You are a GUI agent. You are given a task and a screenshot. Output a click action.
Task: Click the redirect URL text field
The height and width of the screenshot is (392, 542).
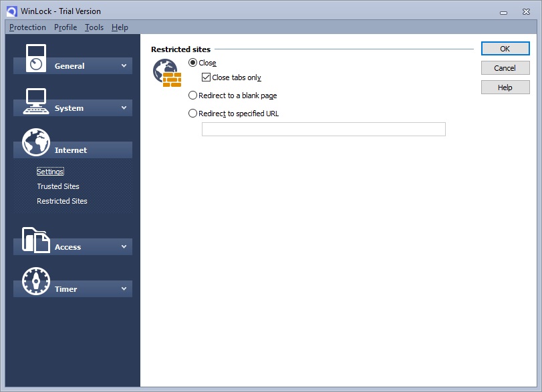pyautogui.click(x=323, y=129)
